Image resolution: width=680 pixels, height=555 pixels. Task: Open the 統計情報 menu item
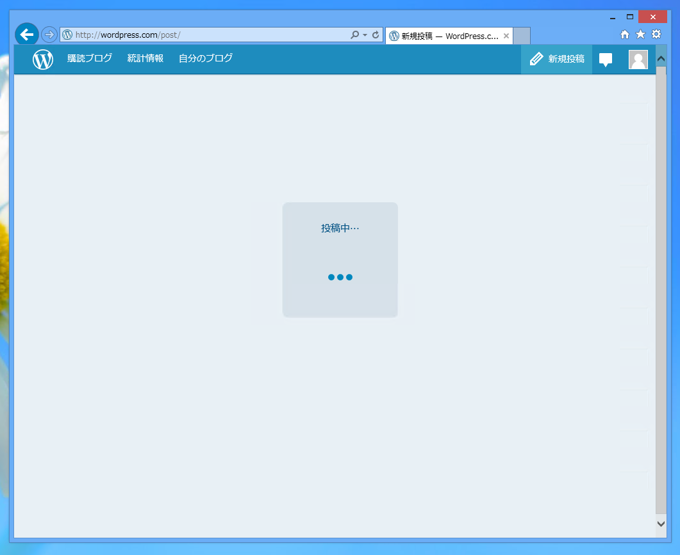click(x=145, y=58)
